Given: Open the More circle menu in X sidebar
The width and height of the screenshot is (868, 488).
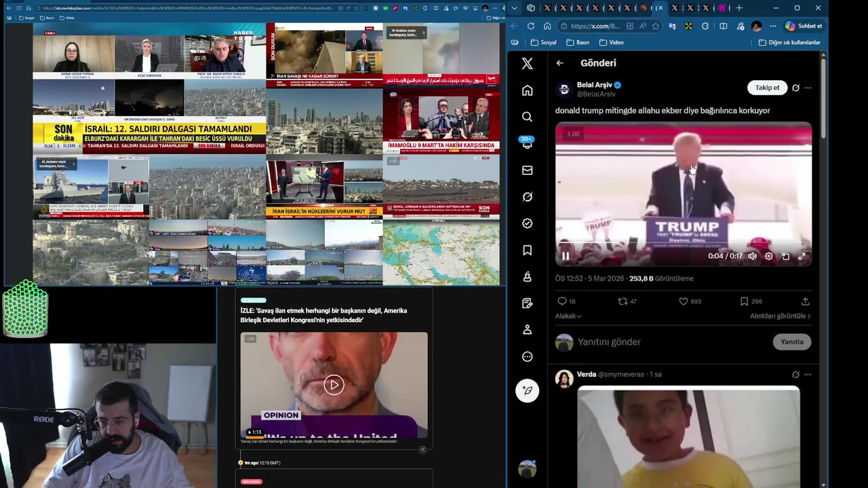Looking at the screenshot, I should point(527,357).
